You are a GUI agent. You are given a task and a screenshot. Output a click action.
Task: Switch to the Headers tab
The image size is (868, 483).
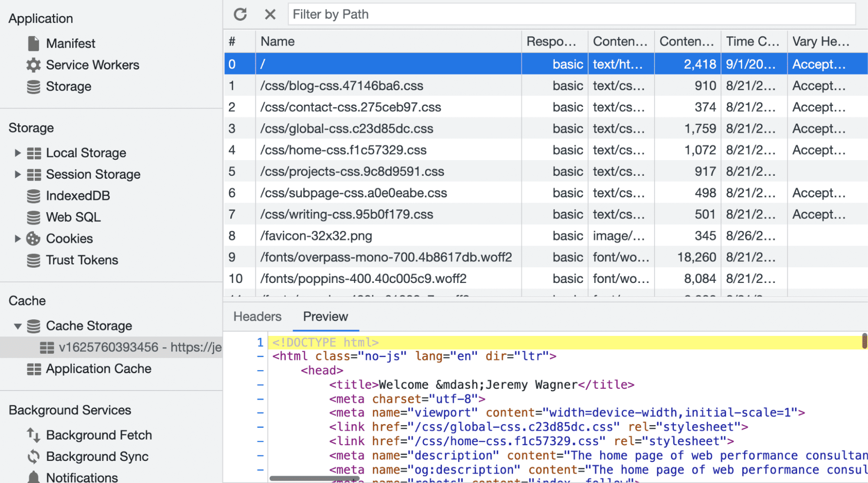pos(257,316)
